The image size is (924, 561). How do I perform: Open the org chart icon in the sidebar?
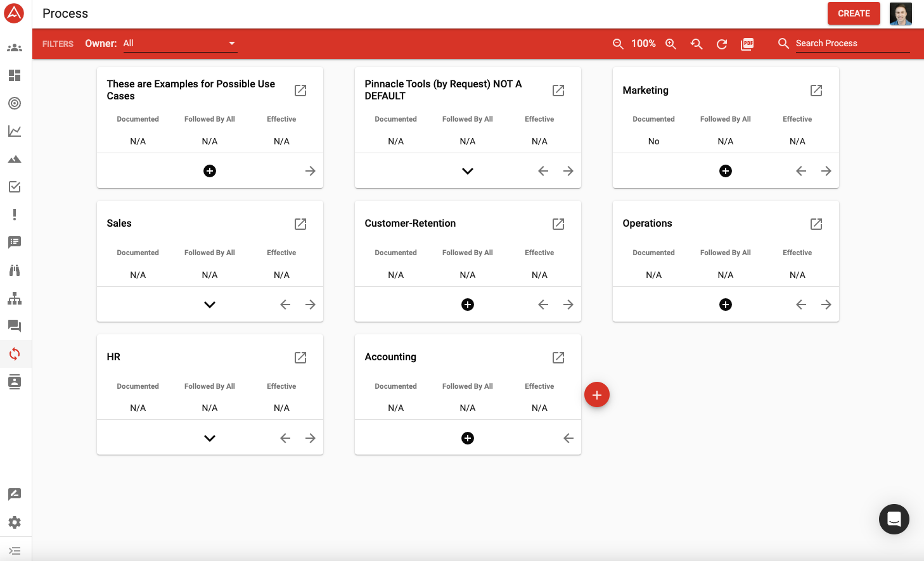pos(15,299)
